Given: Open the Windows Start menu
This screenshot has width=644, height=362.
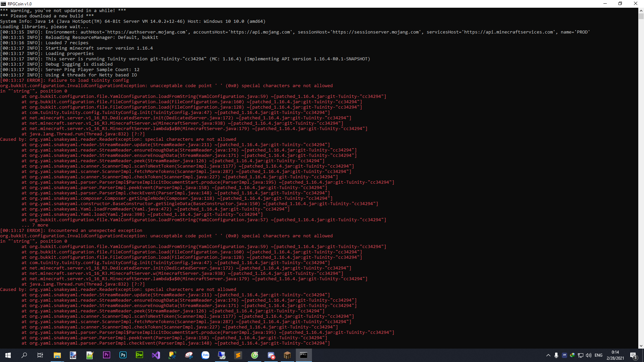Looking at the screenshot, I should pos(8,355).
